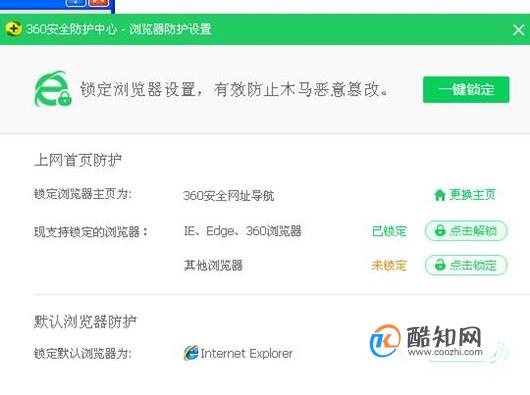The width and height of the screenshot is (530, 395).
Task: Click 默认浏览器防护 section heading
Action: 85,321
